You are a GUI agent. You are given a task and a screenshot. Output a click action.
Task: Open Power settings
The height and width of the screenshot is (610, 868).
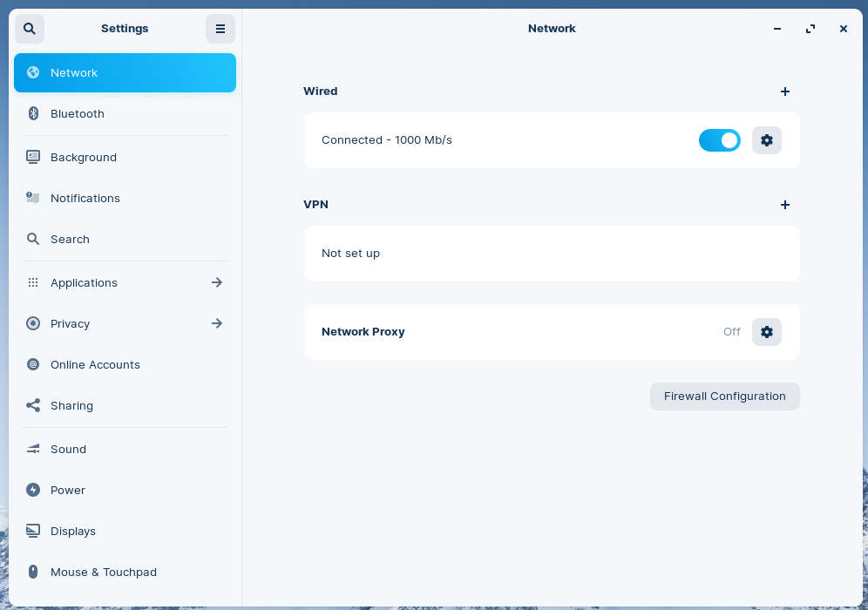coord(68,490)
